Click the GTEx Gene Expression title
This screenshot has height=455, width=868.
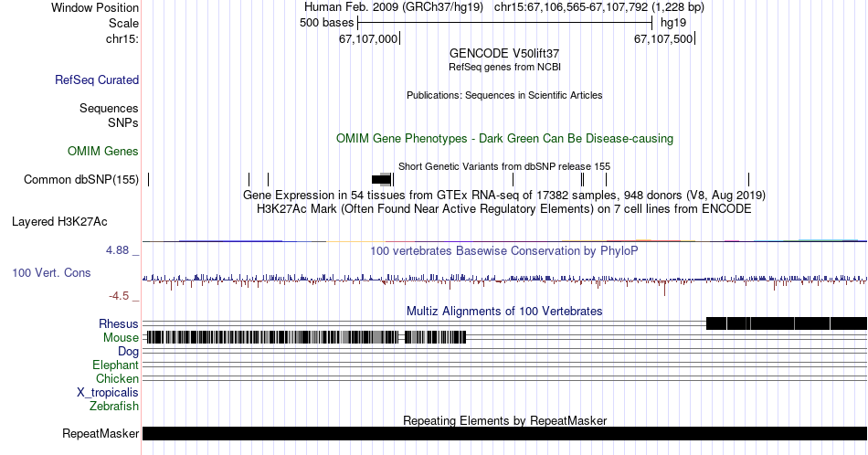coord(504,195)
